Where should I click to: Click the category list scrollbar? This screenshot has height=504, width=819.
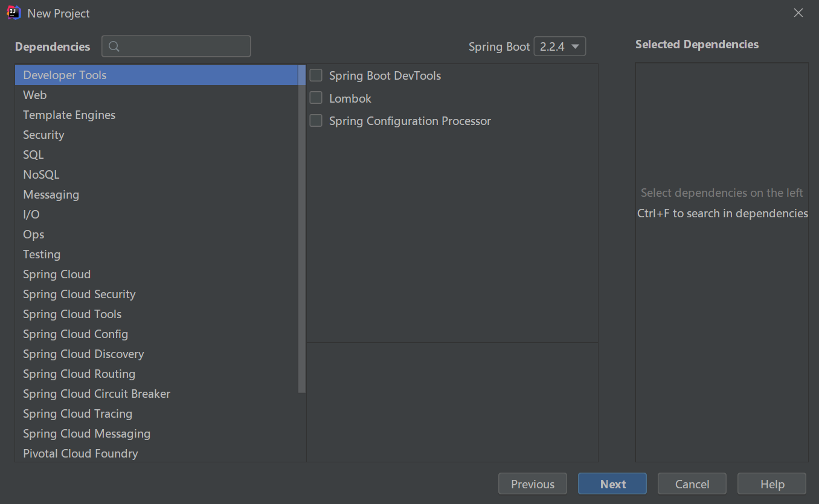(302, 229)
